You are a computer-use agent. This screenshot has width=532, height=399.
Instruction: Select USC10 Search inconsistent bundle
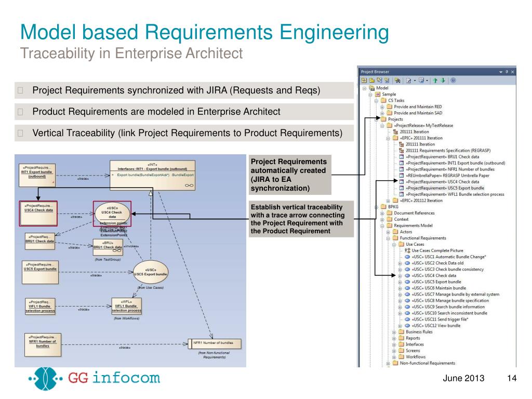point(449,313)
